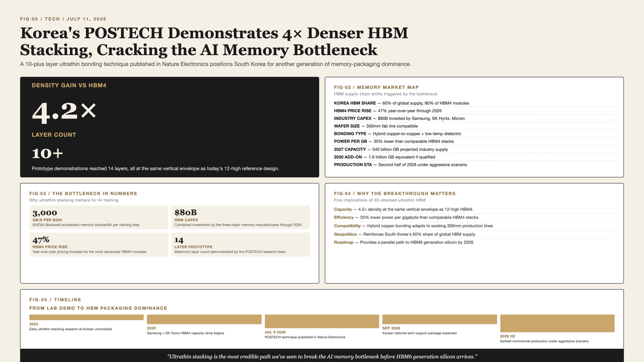This screenshot has width=644, height=362.
Task: Click 'Earliest commercial production under aggressive scenario'
Action: 544,341
